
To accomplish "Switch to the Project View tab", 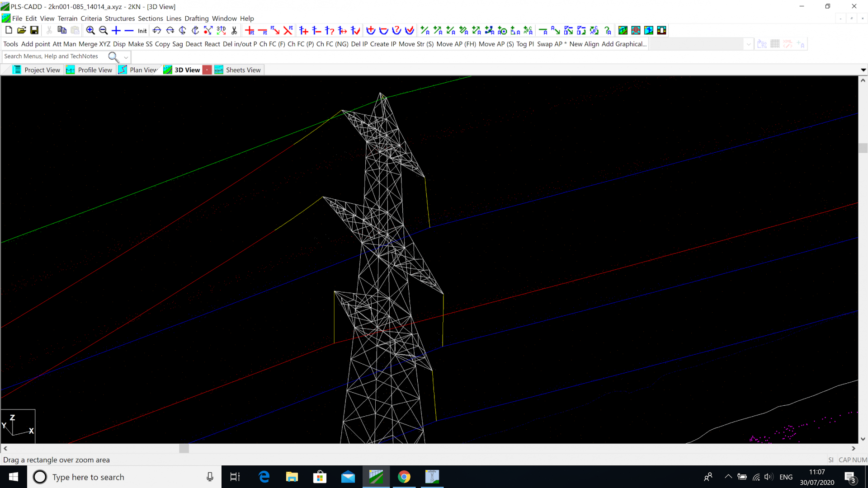I will (37, 70).
